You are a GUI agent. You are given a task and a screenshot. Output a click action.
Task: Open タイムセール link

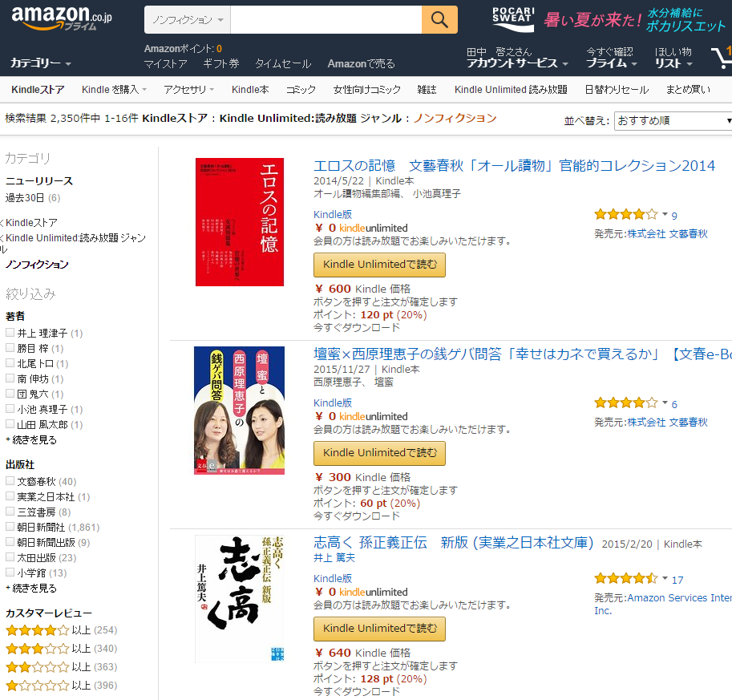283,63
